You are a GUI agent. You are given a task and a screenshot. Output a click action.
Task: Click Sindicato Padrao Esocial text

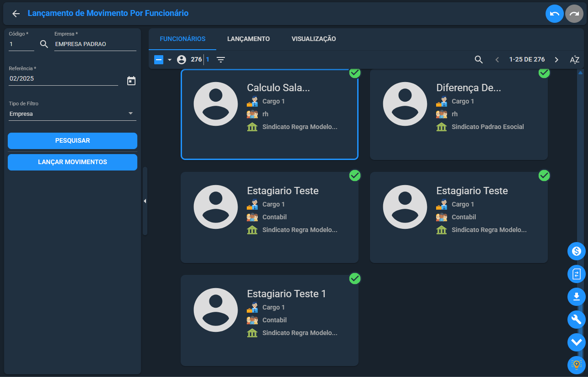point(488,127)
